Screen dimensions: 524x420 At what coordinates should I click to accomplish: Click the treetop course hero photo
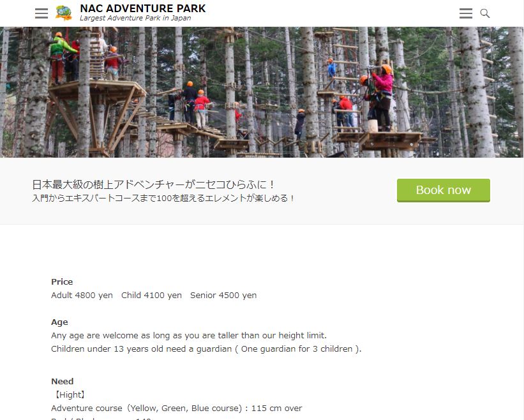262,92
